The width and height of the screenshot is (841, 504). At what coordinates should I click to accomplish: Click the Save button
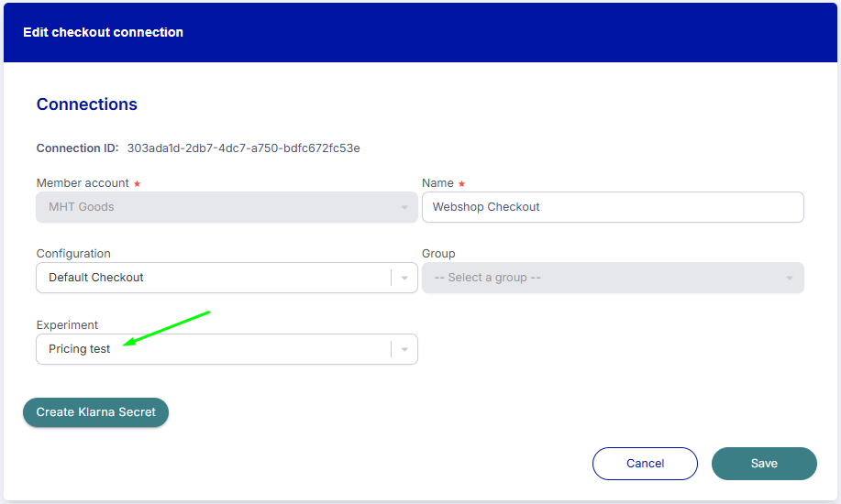(x=763, y=464)
